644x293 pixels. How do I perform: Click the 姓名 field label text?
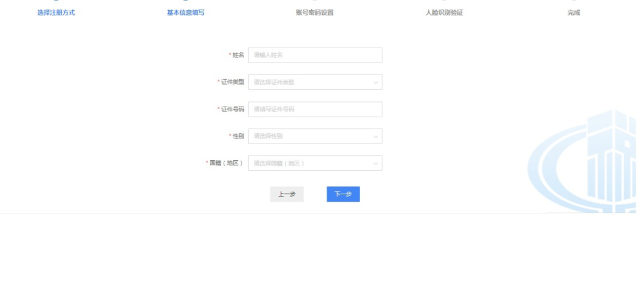238,55
